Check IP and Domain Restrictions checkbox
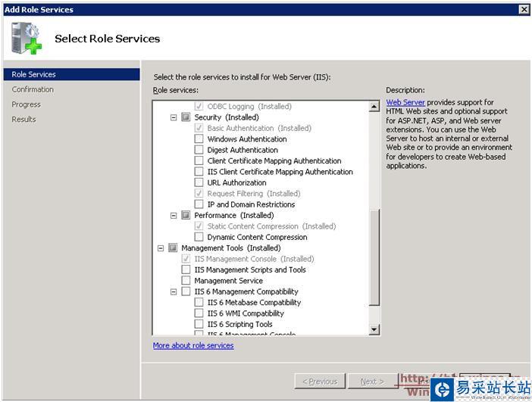532x402 pixels. point(199,204)
